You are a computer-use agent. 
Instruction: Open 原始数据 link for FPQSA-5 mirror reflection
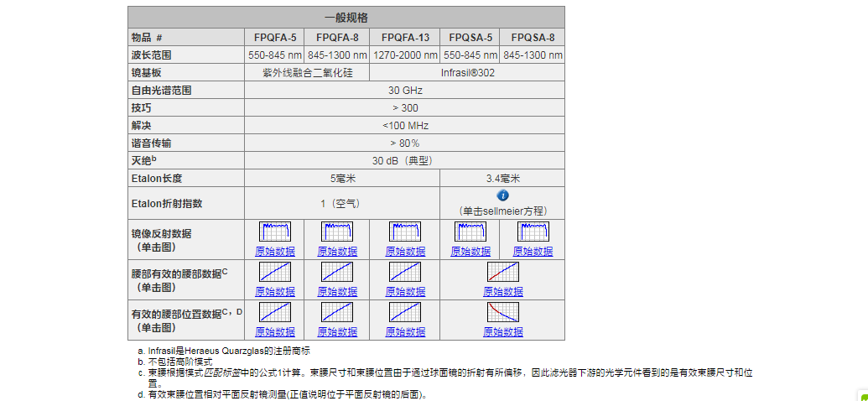pos(470,251)
